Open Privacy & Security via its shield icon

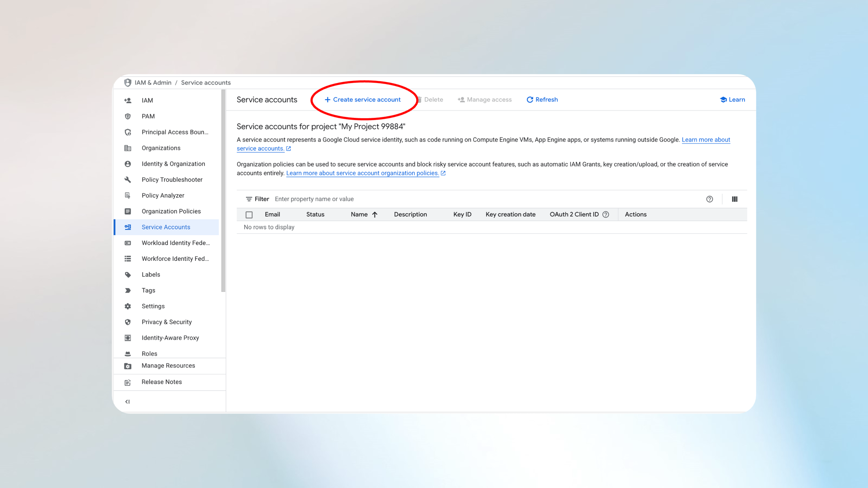click(x=128, y=322)
